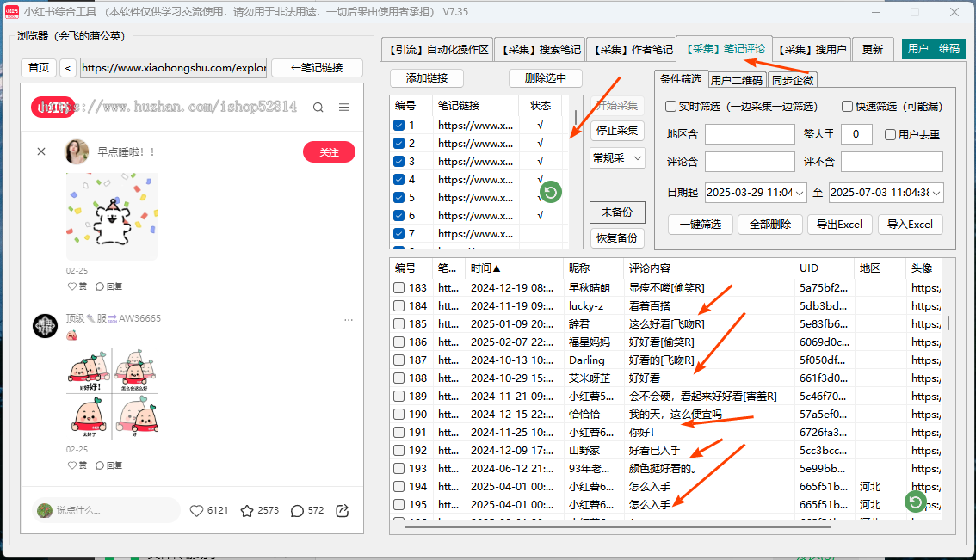Click the 关注 follow button
Screen dimensions: 976x560
click(329, 151)
